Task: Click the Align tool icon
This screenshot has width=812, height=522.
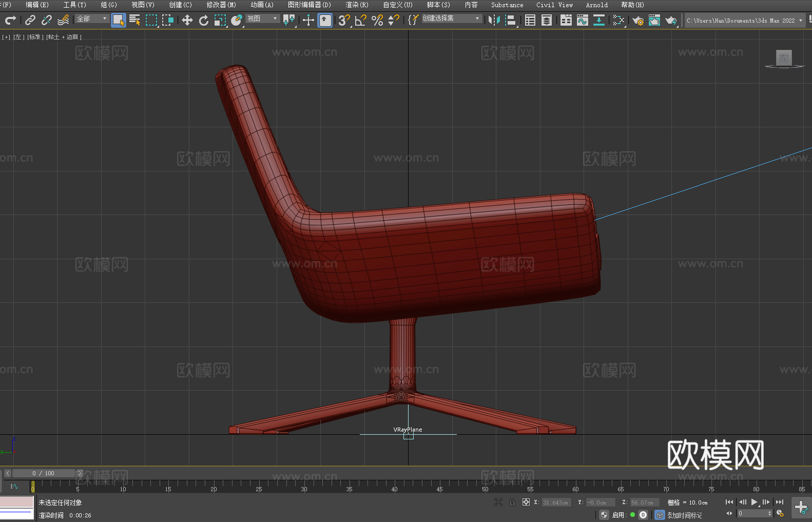Action: click(511, 20)
